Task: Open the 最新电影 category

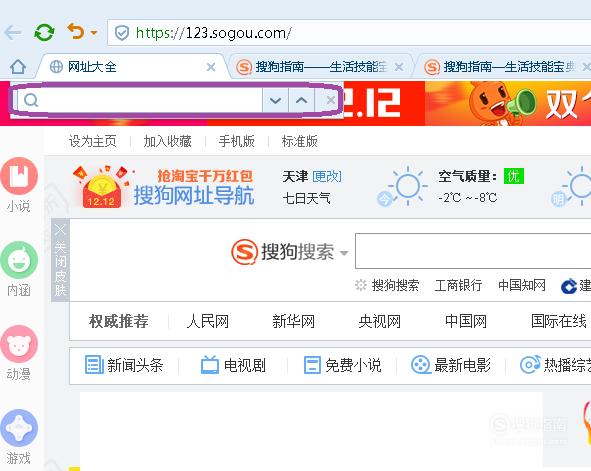Action: [x=451, y=365]
